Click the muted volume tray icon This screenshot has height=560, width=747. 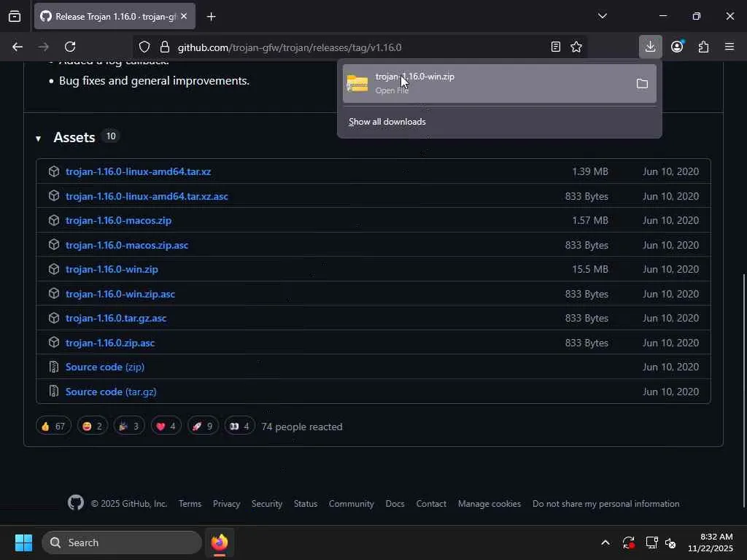click(x=670, y=542)
